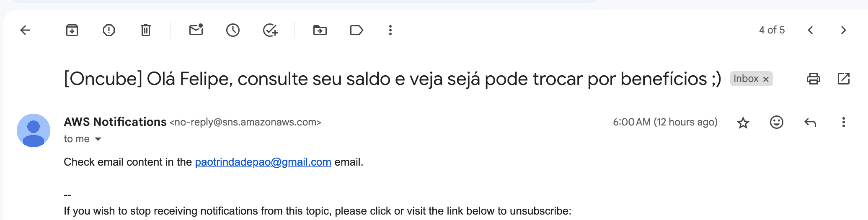868x220 pixels.
Task: Archive this email
Action: 72,30
